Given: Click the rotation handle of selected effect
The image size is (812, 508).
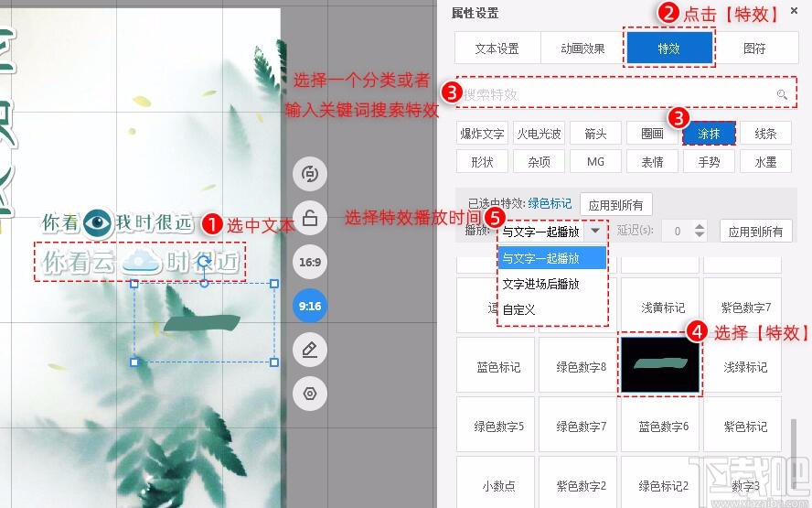Looking at the screenshot, I should (204, 261).
